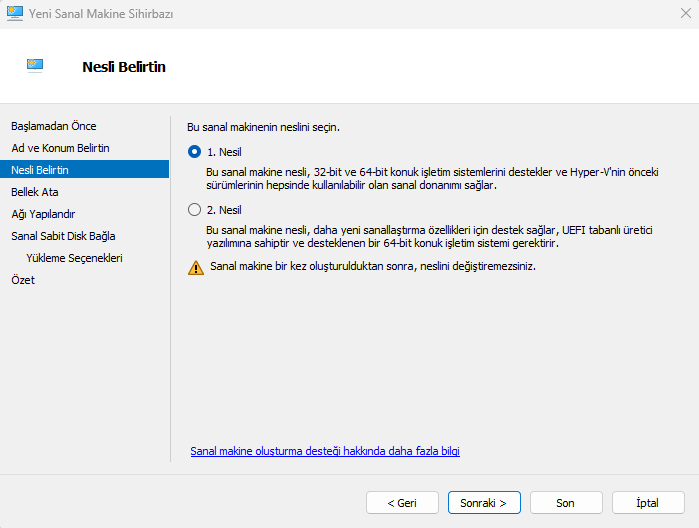Click the yellow warning triangle icon

pyautogui.click(x=196, y=267)
